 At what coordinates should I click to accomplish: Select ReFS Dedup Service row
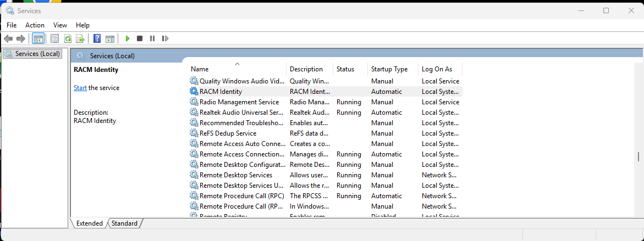tap(326, 133)
